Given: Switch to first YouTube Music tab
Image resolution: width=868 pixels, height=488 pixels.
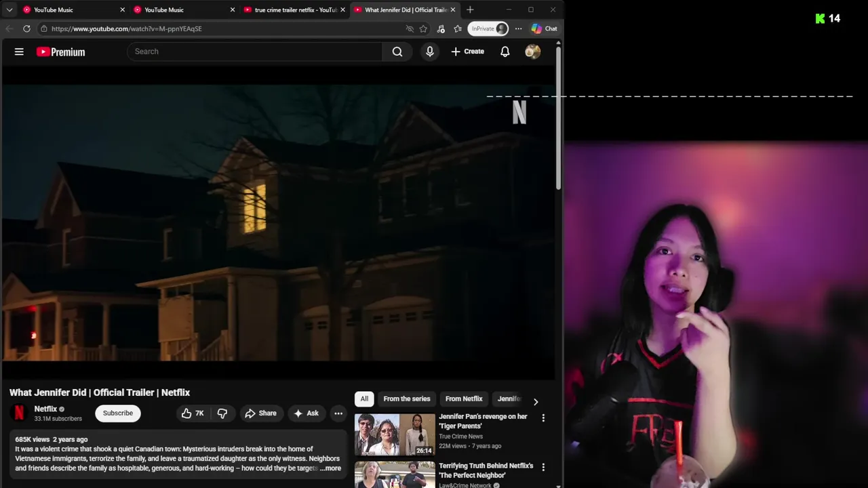Looking at the screenshot, I should click(74, 9).
